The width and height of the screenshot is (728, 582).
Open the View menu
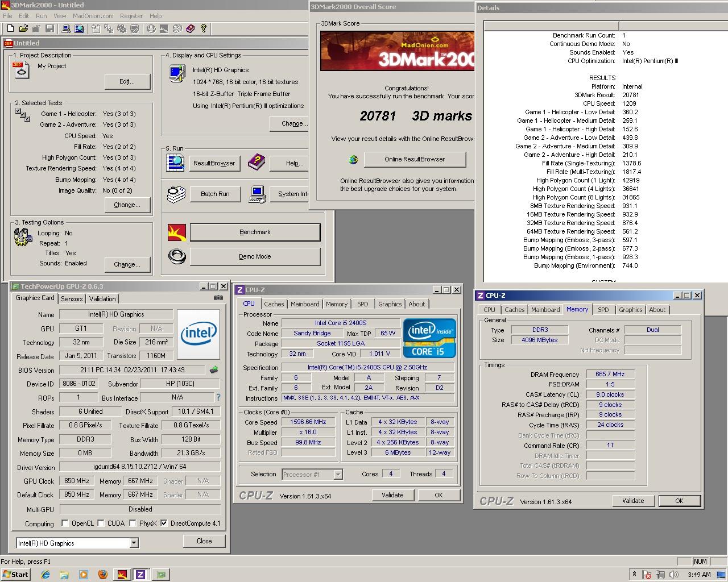(x=60, y=16)
